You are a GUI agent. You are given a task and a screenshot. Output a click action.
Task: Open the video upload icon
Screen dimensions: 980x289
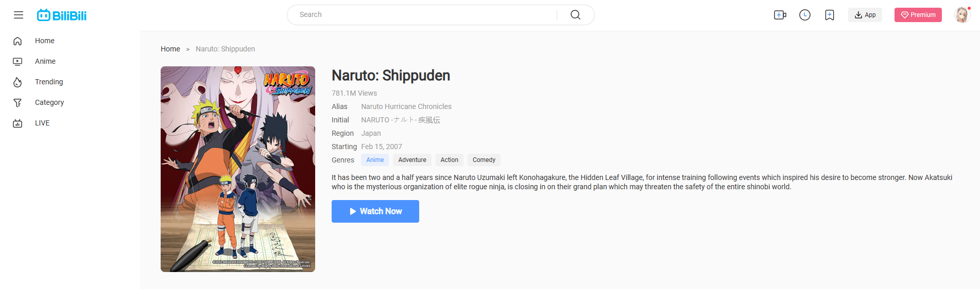pos(780,15)
